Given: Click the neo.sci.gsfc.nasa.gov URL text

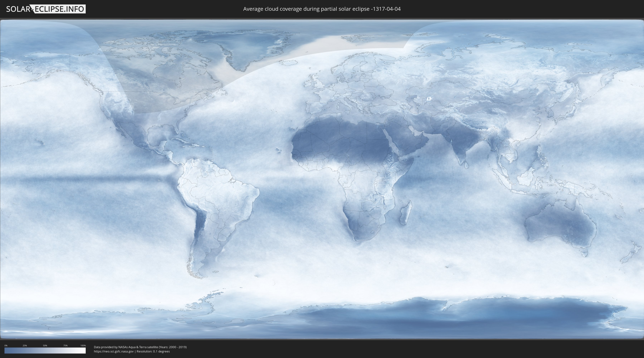Looking at the screenshot, I should pos(113,351).
